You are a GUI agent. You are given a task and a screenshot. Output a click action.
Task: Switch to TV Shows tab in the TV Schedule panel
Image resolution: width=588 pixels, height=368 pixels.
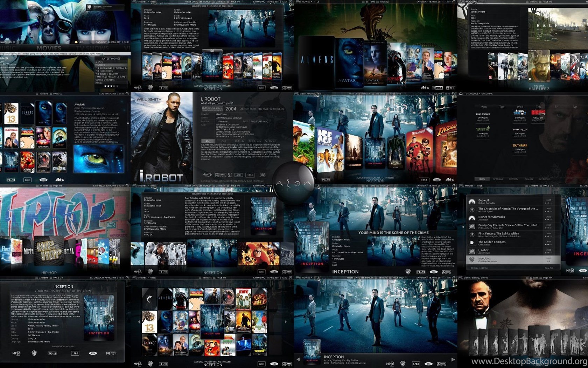[x=497, y=179]
